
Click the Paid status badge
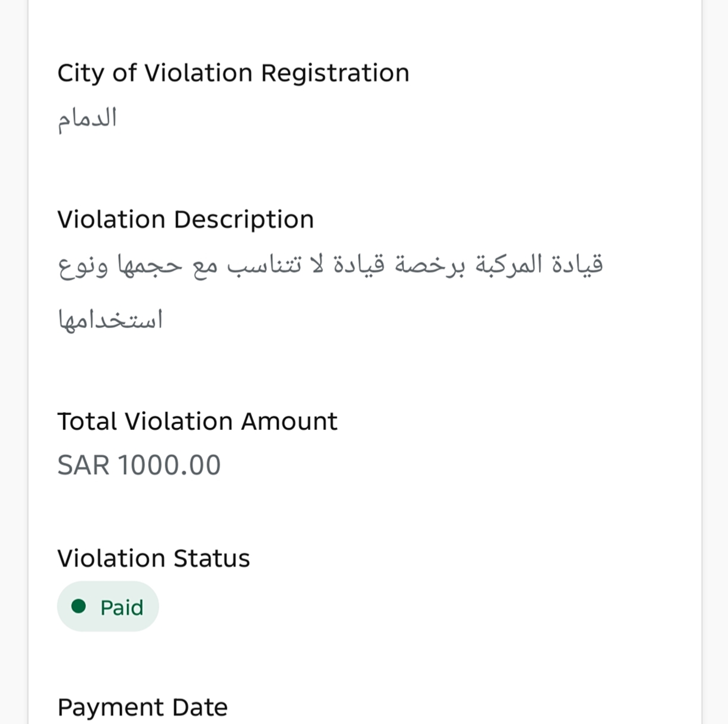coord(108,607)
